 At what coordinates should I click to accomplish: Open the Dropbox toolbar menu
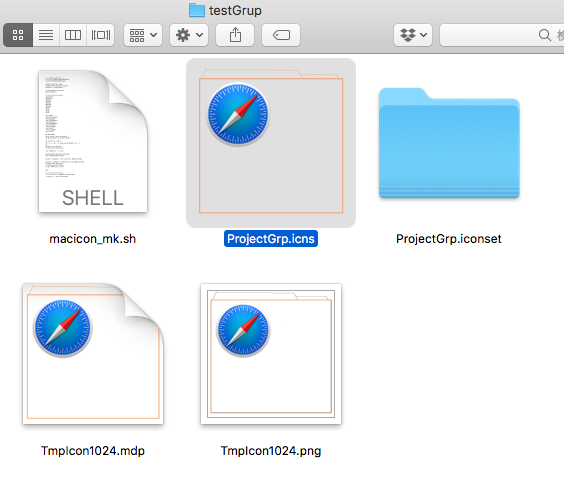pos(413,35)
